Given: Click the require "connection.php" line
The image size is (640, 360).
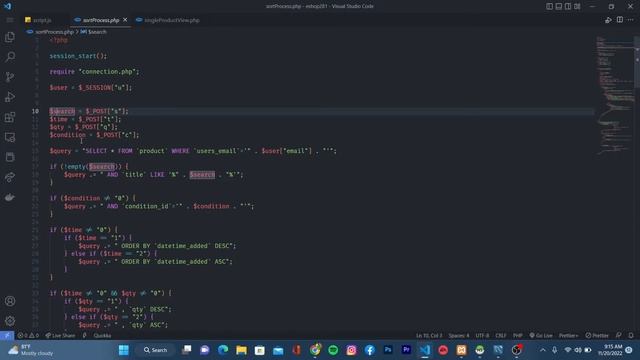Looking at the screenshot, I should click(x=94, y=72).
